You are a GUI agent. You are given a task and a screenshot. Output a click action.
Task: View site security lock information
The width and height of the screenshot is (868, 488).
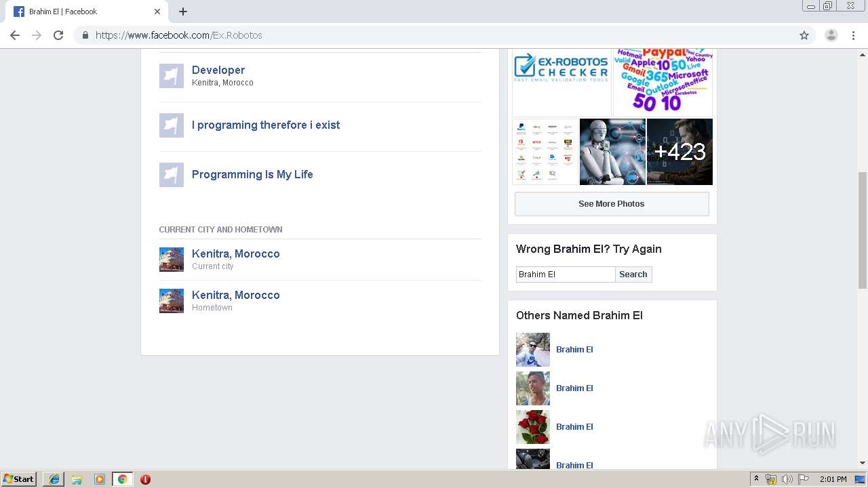tap(85, 35)
